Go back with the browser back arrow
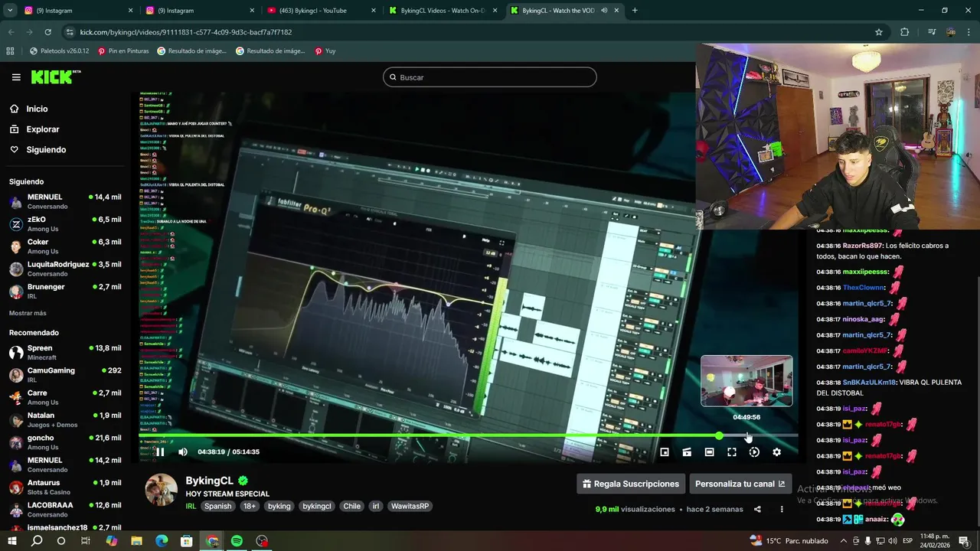The height and width of the screenshot is (551, 980). (11, 32)
